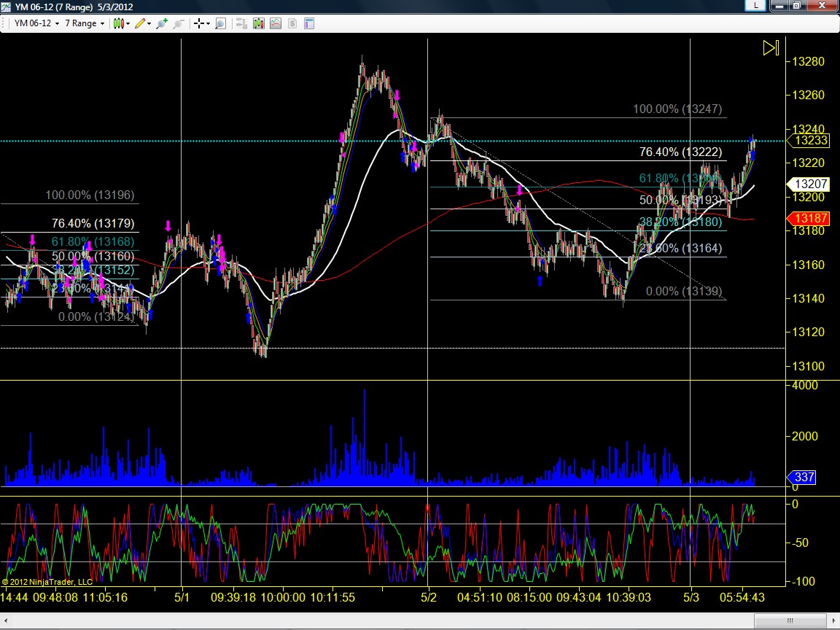Open the Indicators icon

coord(276,23)
